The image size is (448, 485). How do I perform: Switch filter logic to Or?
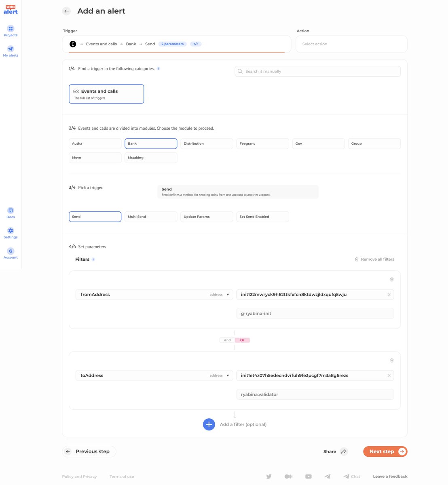pos(242,340)
